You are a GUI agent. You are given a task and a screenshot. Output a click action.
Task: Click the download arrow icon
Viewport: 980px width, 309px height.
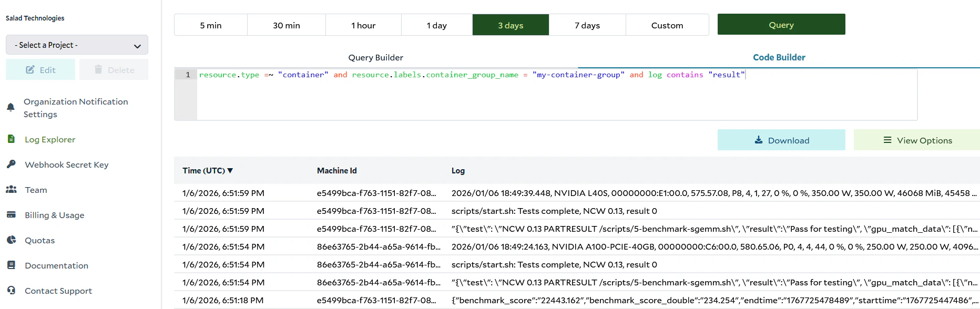759,140
